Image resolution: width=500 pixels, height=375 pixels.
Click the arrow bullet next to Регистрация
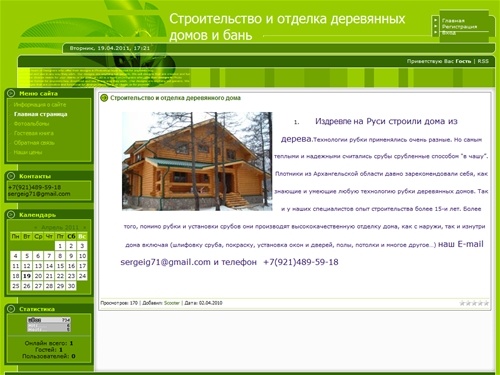click(x=435, y=26)
